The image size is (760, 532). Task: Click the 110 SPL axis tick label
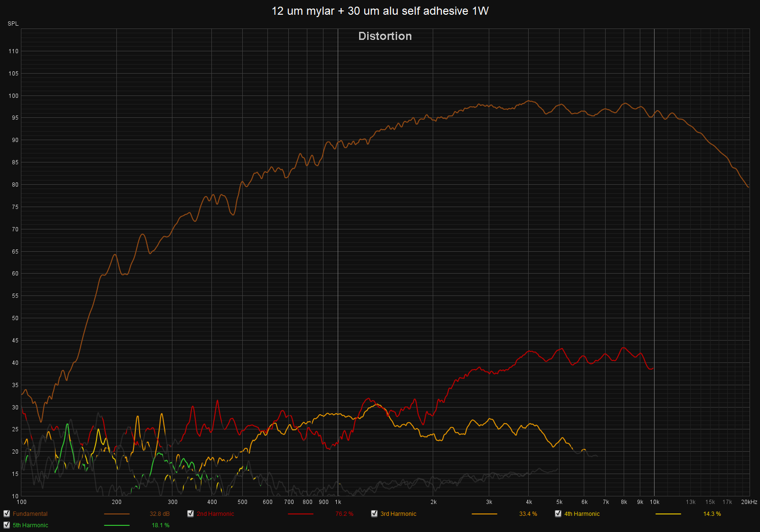(13, 51)
